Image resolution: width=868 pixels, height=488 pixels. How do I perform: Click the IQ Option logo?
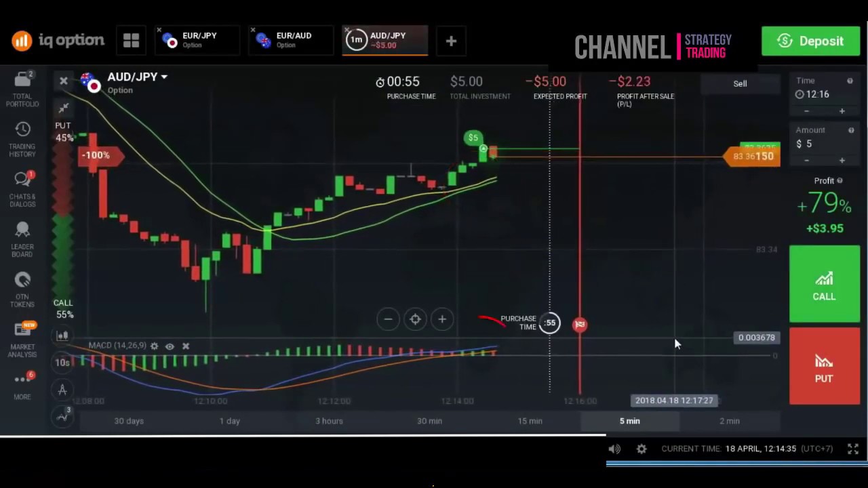click(x=58, y=41)
